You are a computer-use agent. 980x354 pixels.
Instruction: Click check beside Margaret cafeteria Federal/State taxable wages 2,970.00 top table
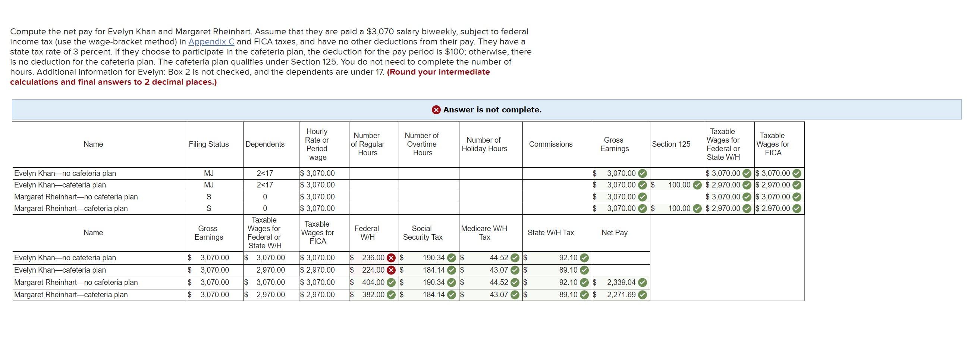(x=747, y=208)
